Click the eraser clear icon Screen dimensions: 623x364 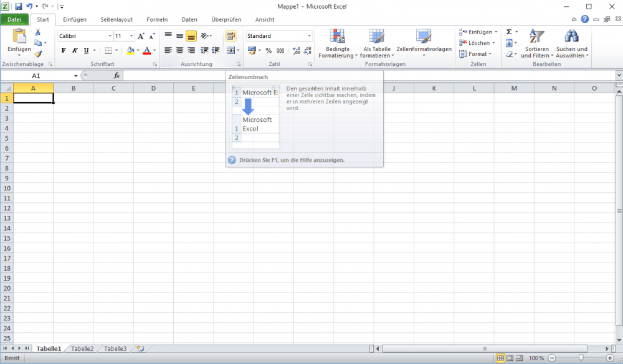(509, 54)
